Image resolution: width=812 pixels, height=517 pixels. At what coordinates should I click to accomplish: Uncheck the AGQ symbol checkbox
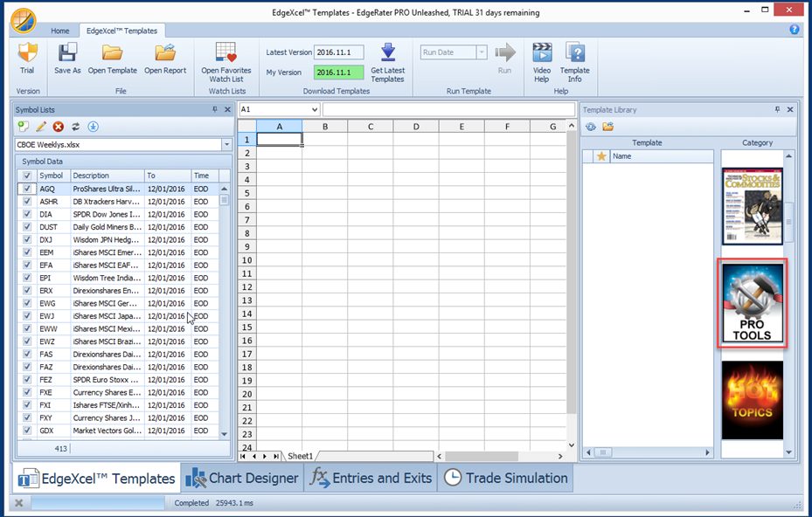click(x=27, y=189)
